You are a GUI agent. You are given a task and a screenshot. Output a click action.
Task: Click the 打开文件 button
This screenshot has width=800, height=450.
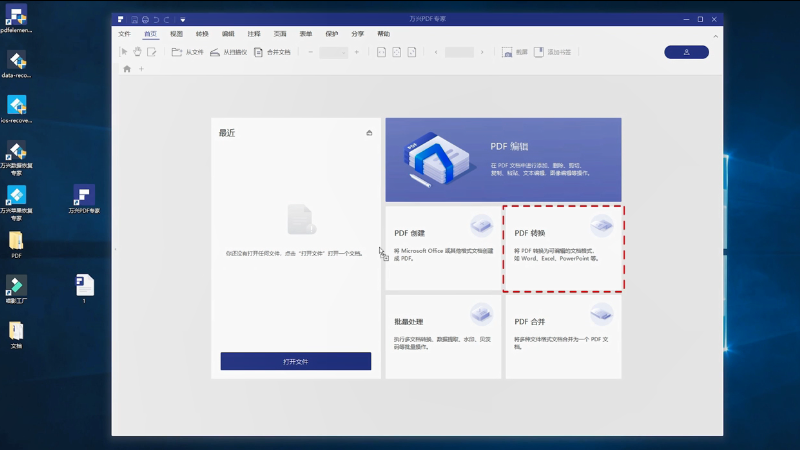pos(296,361)
